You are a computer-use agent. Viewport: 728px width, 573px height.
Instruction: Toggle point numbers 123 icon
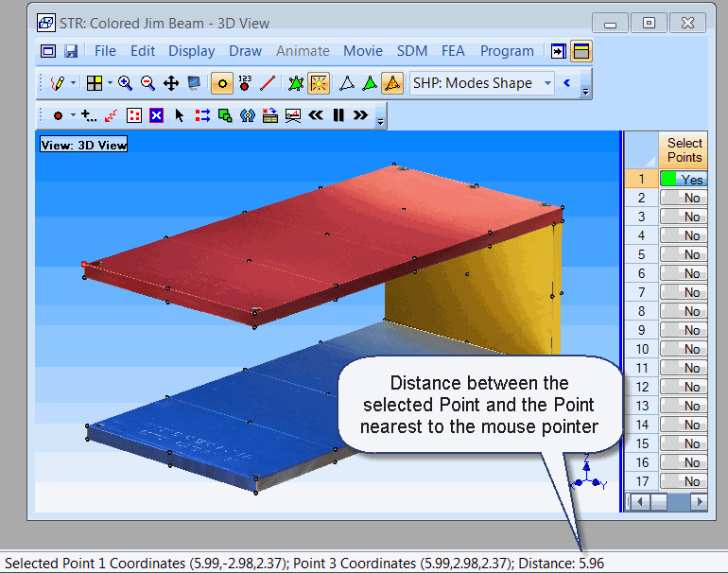245,83
